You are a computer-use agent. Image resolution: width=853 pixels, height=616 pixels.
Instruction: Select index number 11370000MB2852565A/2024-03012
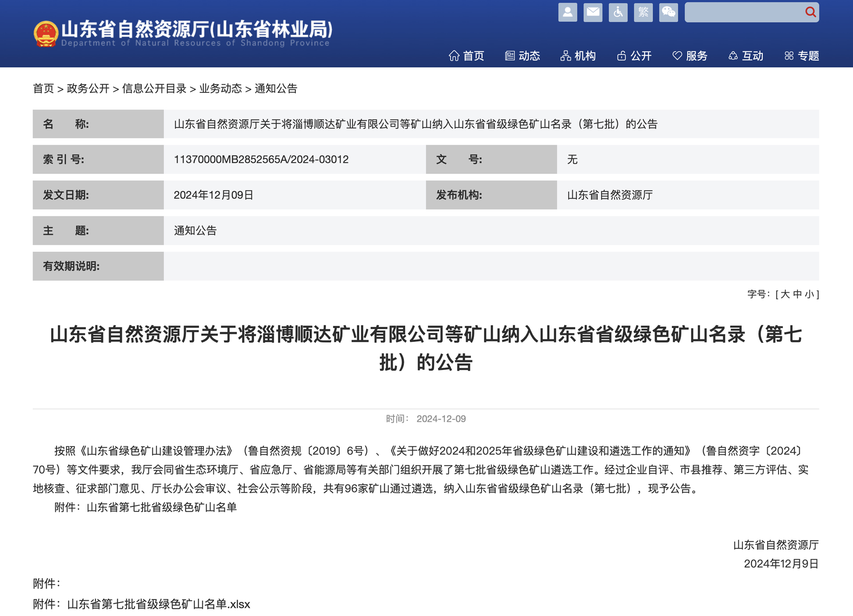pyautogui.click(x=261, y=159)
